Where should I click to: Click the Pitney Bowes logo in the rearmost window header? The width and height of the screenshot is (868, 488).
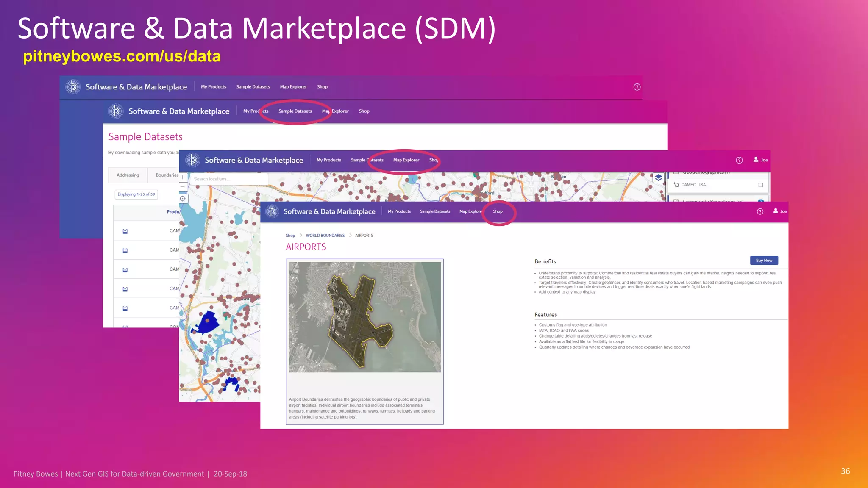tap(73, 87)
